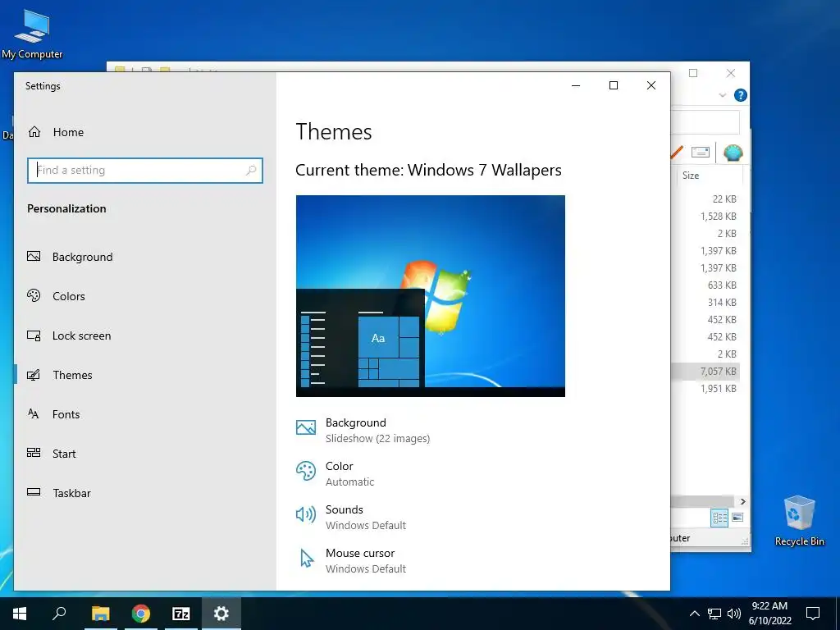Viewport: 840px width, 630px height.
Task: Click the search magnifier in Find a setting
Action: pos(251,171)
